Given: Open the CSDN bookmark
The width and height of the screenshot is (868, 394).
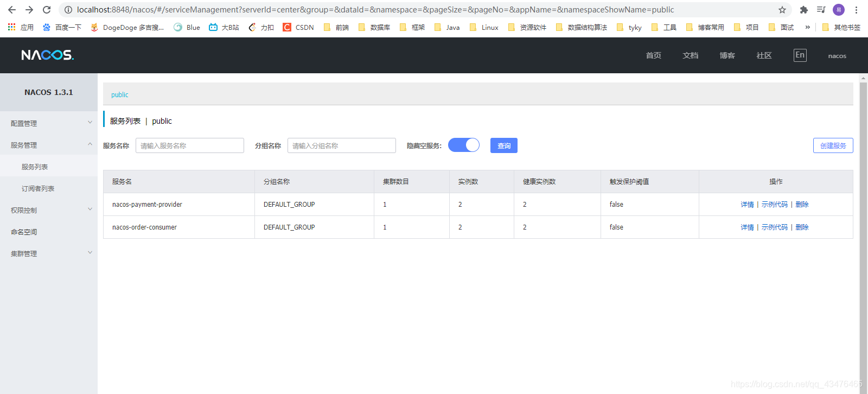Looking at the screenshot, I should [298, 27].
